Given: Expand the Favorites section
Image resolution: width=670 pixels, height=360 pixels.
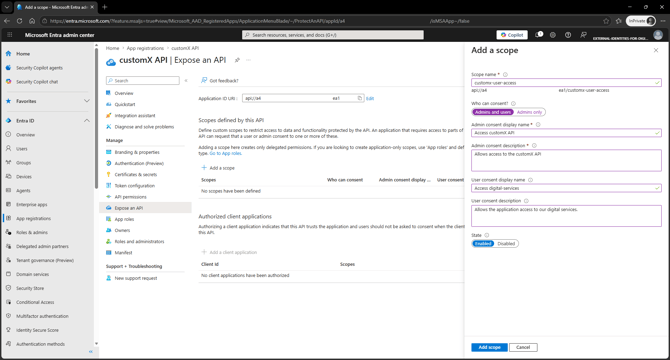Looking at the screenshot, I should click(x=87, y=101).
